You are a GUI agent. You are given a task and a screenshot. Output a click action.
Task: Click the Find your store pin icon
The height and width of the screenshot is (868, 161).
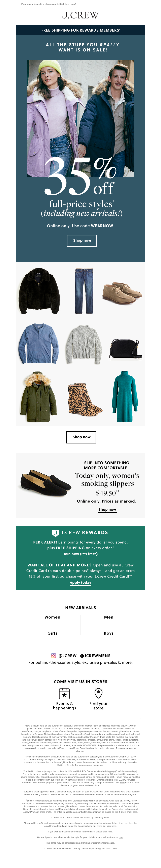click(98, 694)
